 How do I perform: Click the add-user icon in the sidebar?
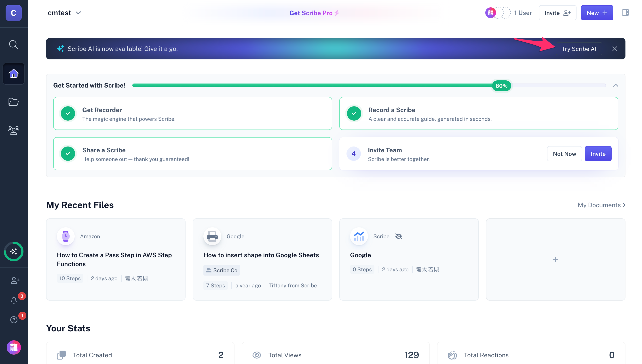click(15, 280)
